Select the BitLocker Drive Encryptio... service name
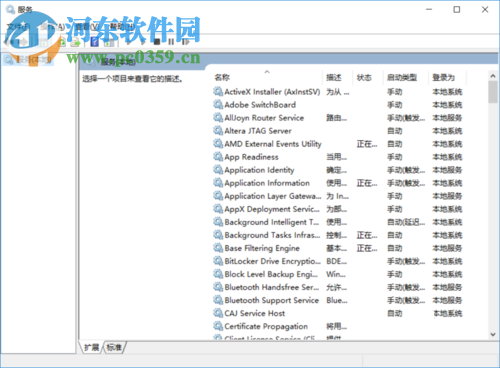500x368 pixels. coord(272,261)
